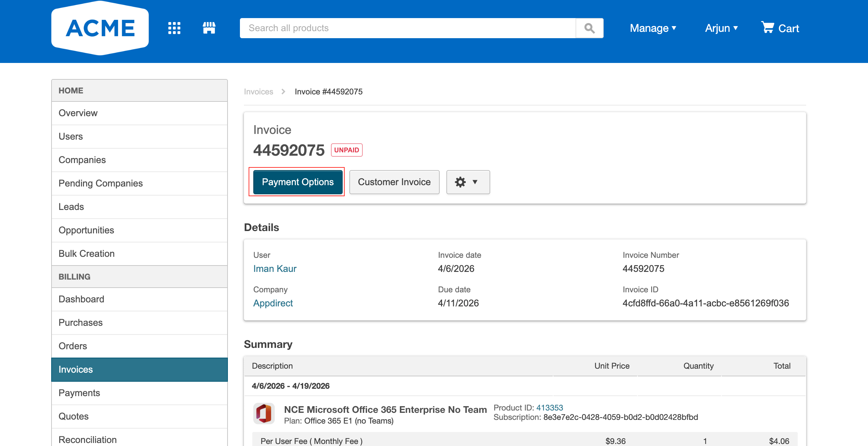Click the Office 365 product icon
Screen dimensions: 868x446
click(264, 413)
